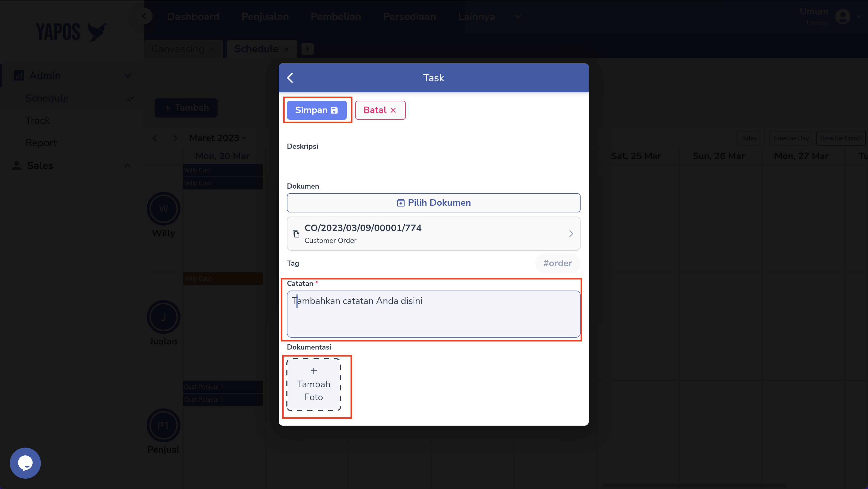The height and width of the screenshot is (489, 868).
Task: Click the + Tambah schedule button
Action: coord(186,108)
